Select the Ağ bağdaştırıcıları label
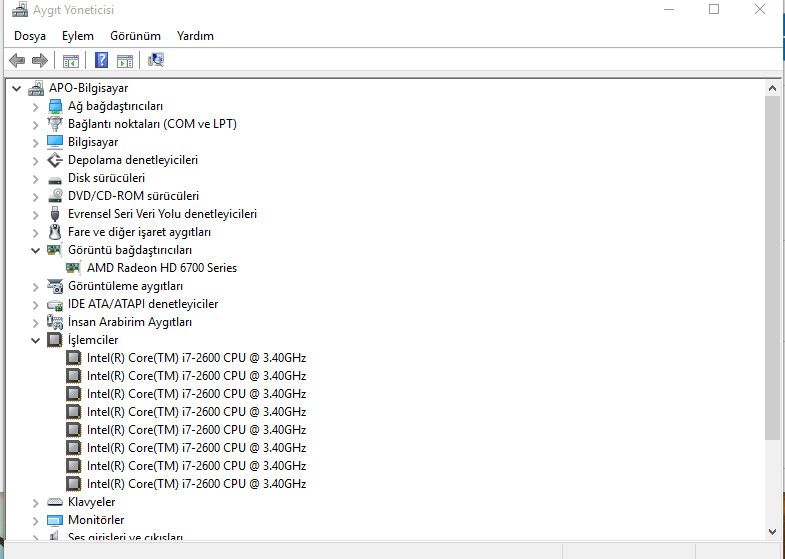The height and width of the screenshot is (559, 785). coord(116,106)
